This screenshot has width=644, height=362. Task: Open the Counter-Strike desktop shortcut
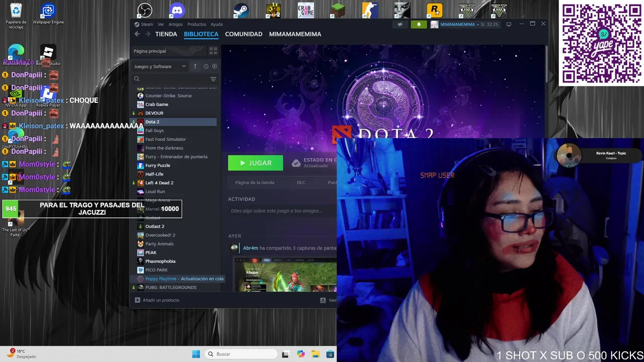(370, 10)
